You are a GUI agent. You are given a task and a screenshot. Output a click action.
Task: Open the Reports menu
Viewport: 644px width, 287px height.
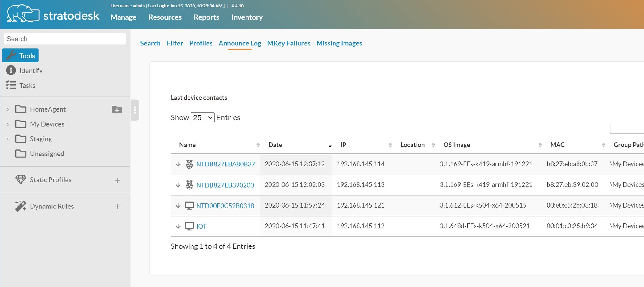click(206, 17)
